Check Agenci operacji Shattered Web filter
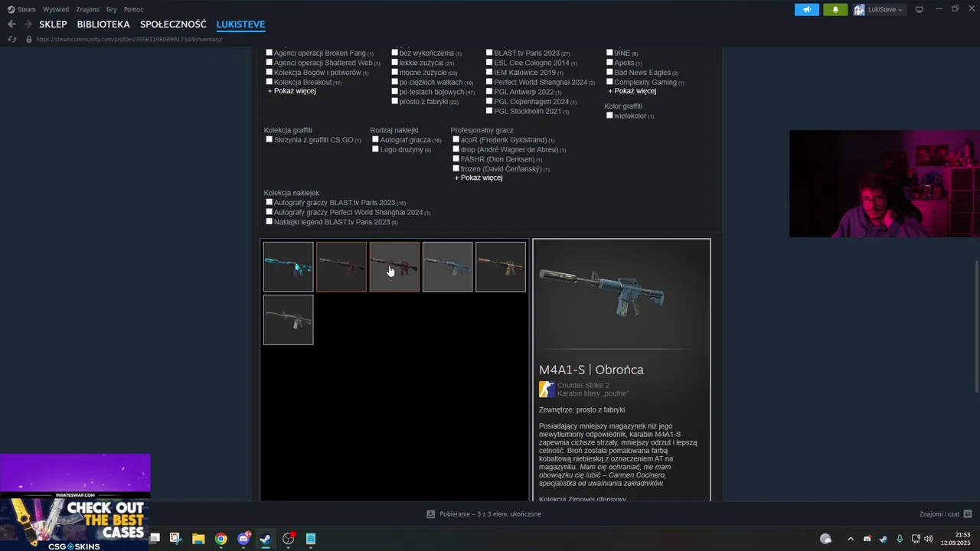 click(269, 63)
